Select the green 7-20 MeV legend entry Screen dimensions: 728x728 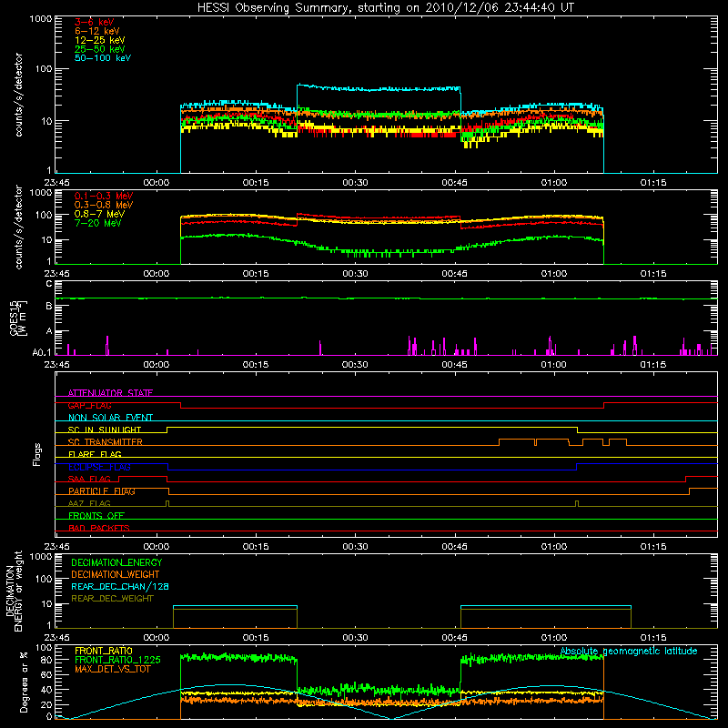97,223
